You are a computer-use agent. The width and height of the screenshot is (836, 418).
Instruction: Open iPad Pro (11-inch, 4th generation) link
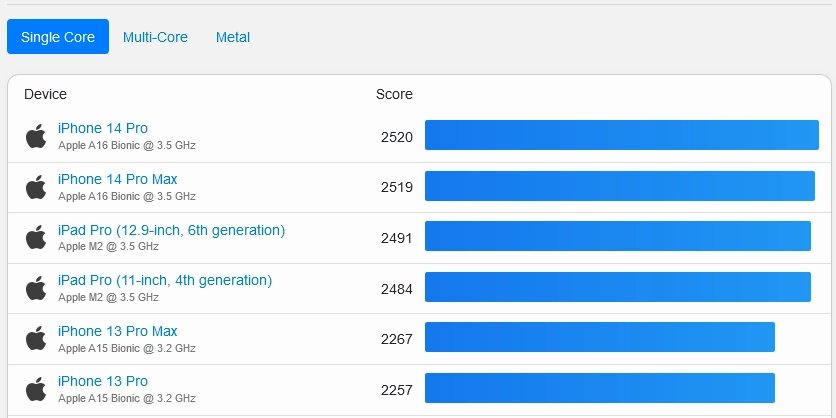165,280
